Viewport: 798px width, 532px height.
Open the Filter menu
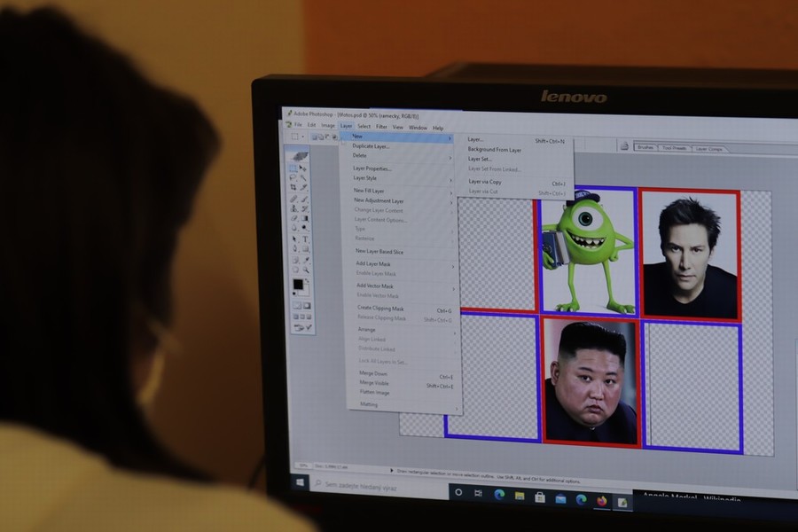point(381,127)
